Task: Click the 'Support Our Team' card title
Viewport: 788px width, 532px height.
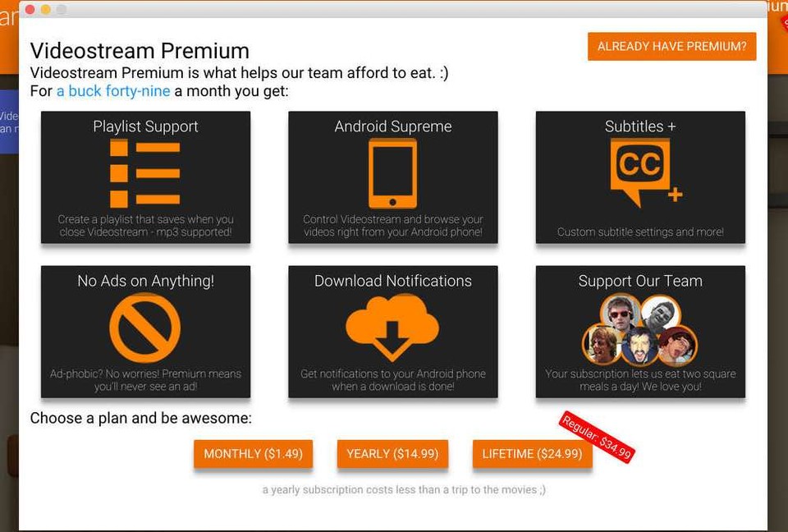Action: (640, 281)
